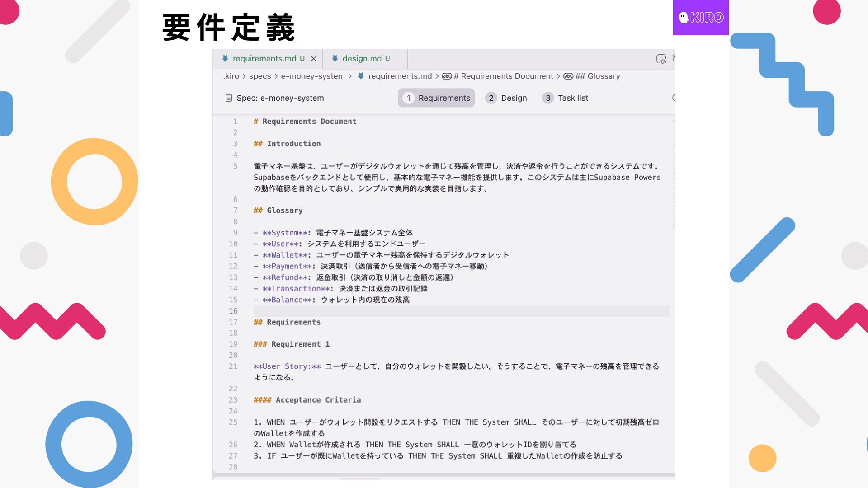
Task: Select step 3 Task list phase
Action: click(566, 98)
